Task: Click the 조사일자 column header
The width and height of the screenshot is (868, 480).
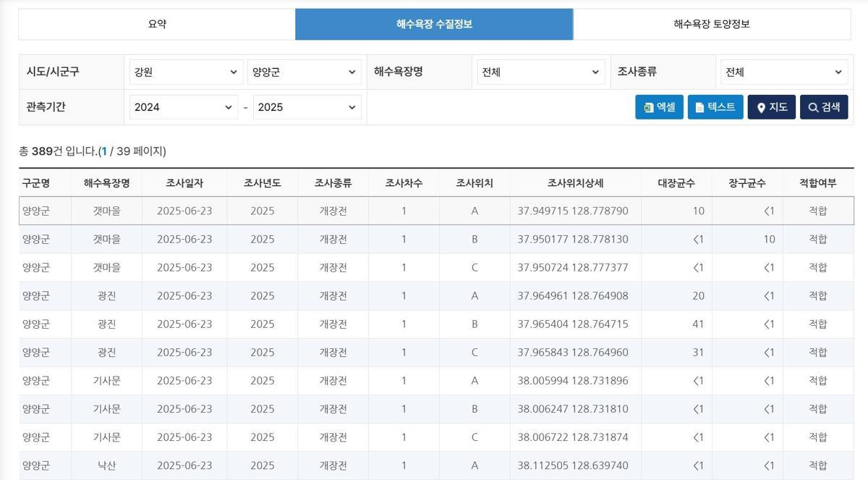Action: [184, 183]
